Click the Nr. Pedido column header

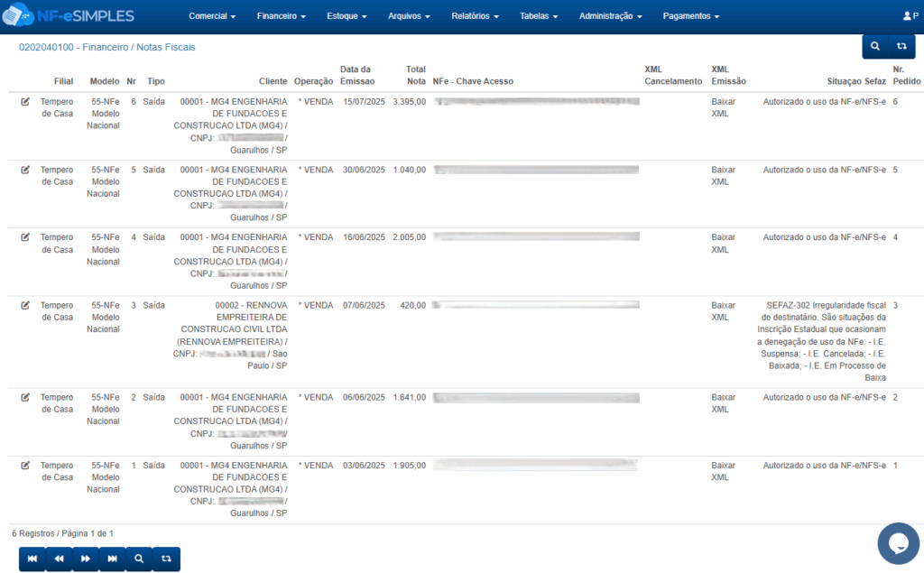(x=906, y=76)
